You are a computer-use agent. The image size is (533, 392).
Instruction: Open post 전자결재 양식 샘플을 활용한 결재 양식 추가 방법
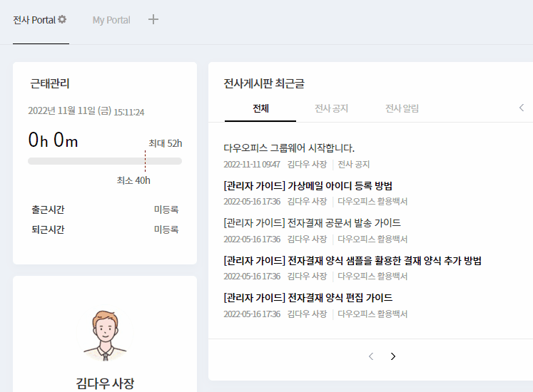click(352, 261)
